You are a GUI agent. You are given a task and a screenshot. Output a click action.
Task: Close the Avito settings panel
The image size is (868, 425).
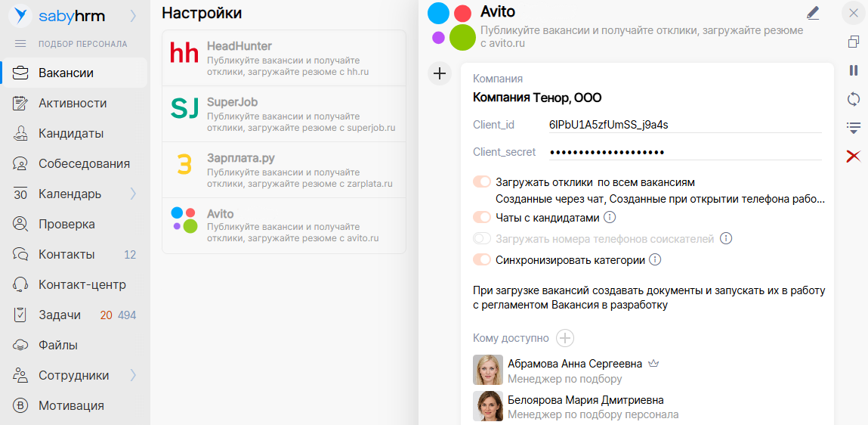[853, 13]
